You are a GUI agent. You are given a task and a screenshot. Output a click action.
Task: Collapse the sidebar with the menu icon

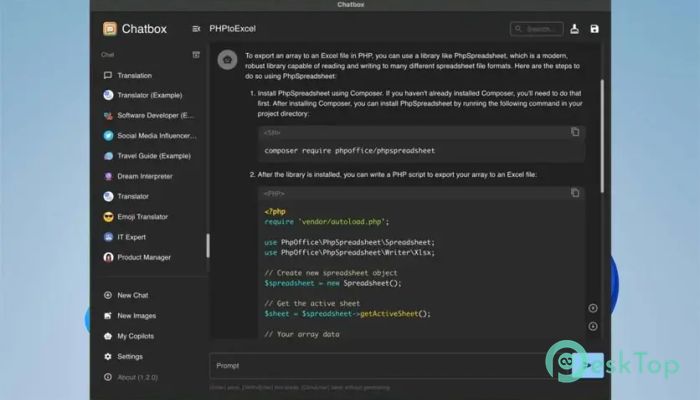196,29
